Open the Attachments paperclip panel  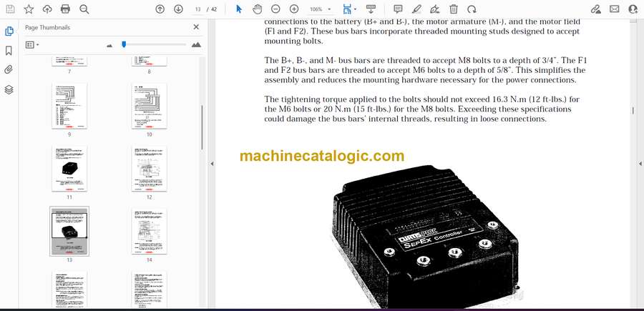coord(9,70)
